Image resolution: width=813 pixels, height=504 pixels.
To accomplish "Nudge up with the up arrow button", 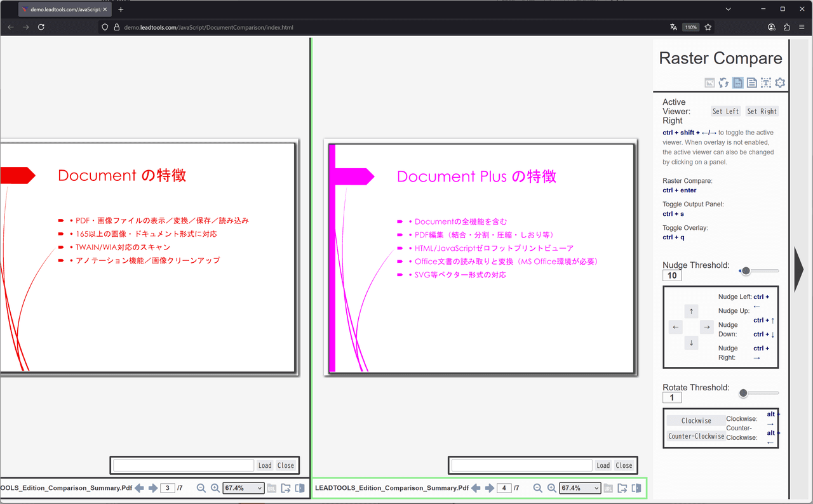I will [x=691, y=311].
